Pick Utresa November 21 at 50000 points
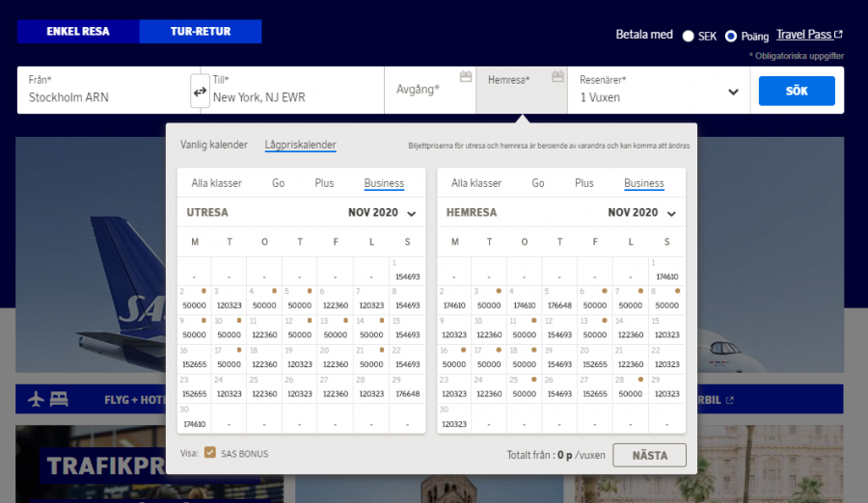This screenshot has width=868, height=503. (371, 359)
